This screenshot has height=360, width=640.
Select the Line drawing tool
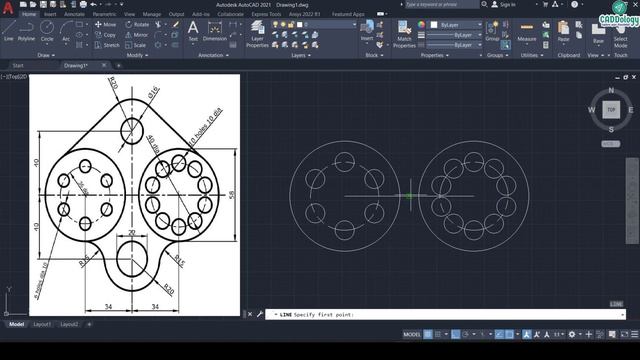pyautogui.click(x=9, y=31)
